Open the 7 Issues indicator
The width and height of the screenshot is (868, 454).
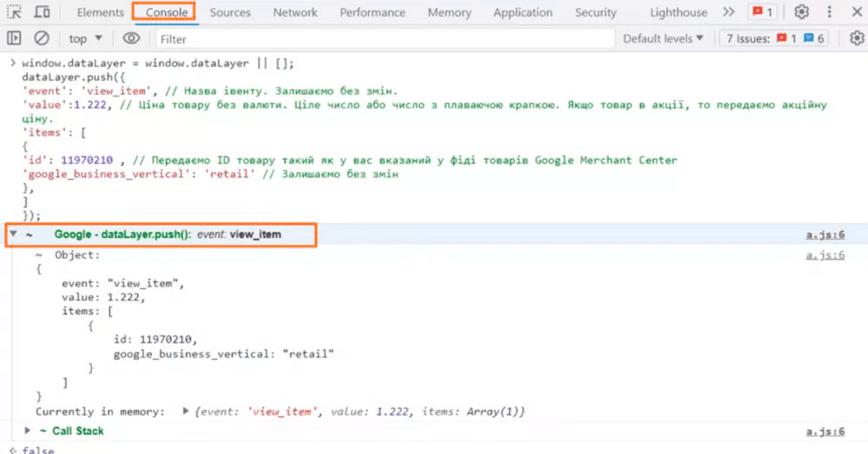[x=774, y=38]
